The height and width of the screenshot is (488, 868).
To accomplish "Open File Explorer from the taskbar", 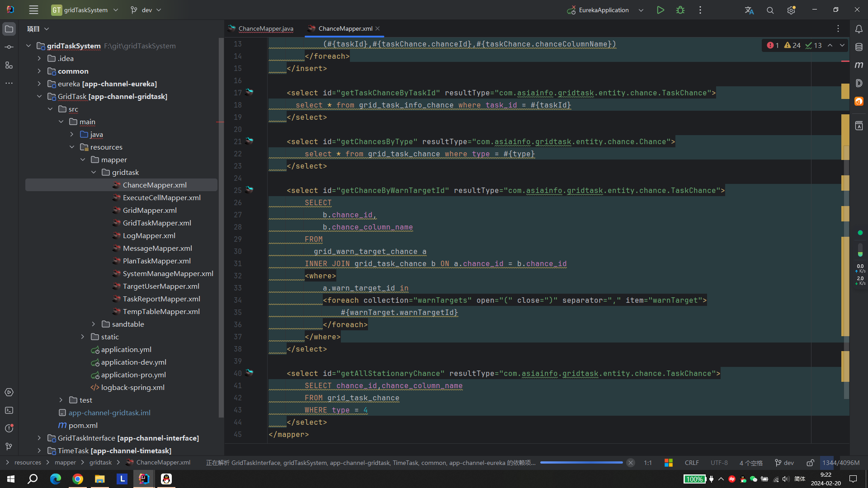I will pyautogui.click(x=99, y=479).
